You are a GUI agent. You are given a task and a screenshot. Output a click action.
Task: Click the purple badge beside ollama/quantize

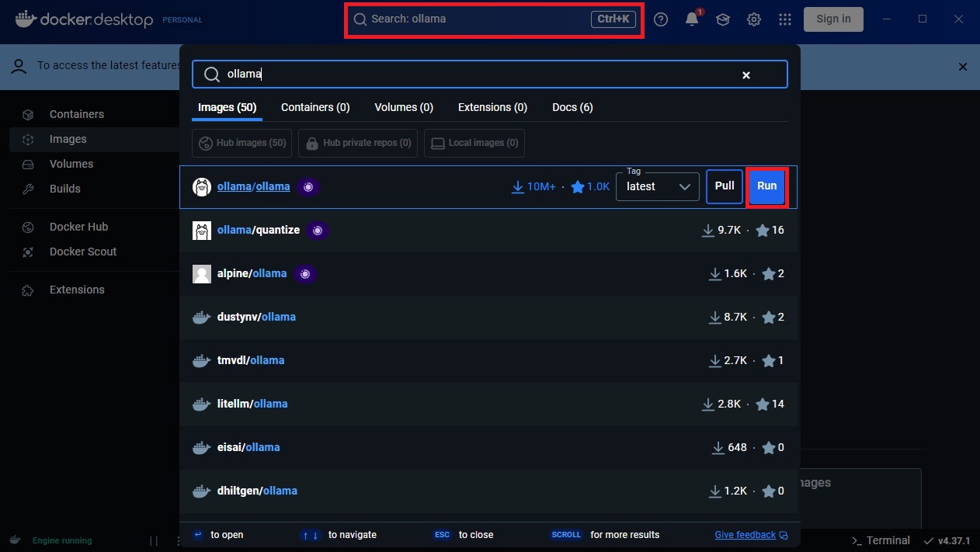coord(318,231)
